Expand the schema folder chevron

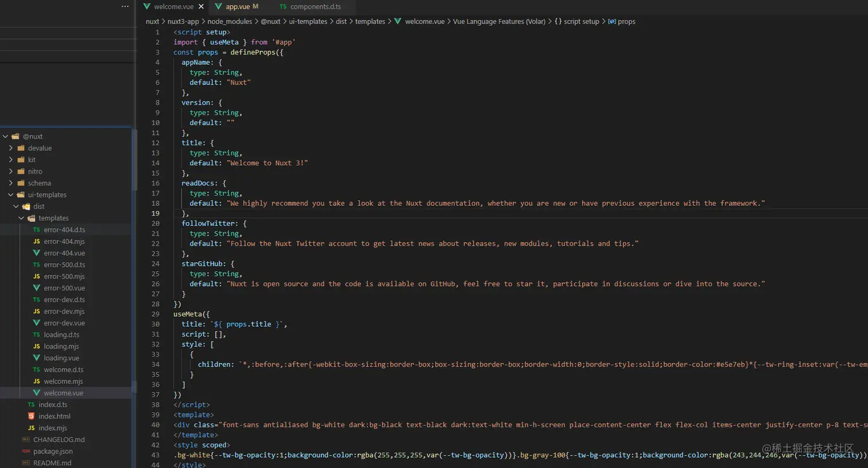coord(11,183)
